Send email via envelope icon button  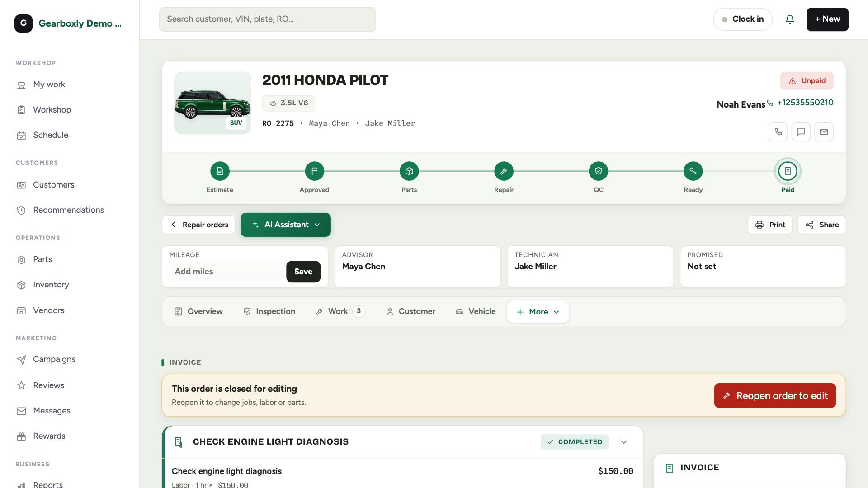824,132
